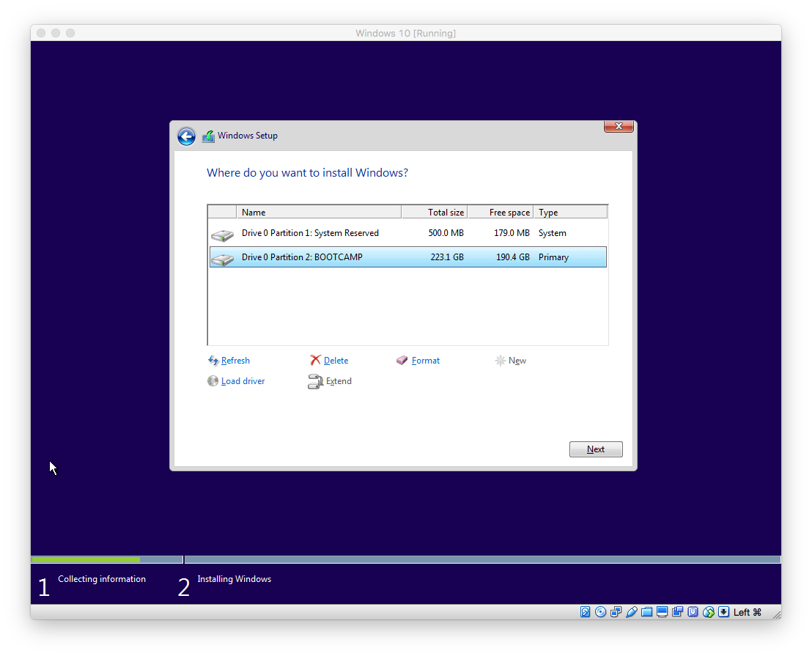Open VirtualBox network adapter indicator

coord(616,612)
